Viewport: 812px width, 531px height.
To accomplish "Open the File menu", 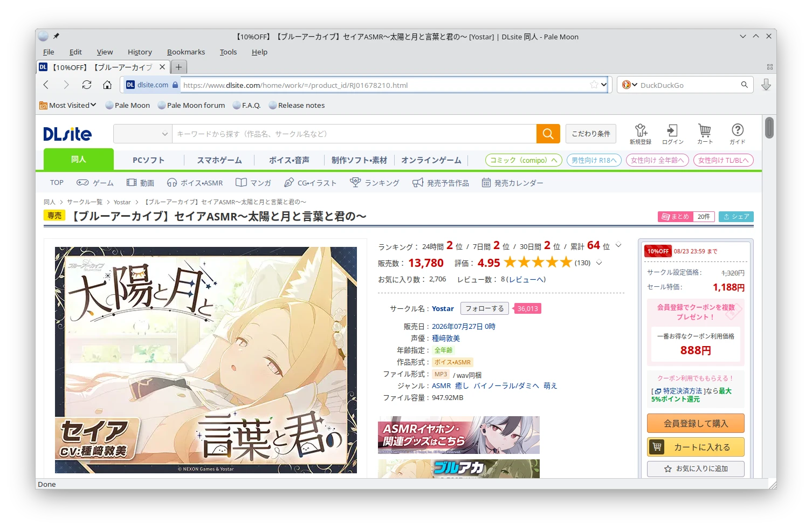I will (x=49, y=52).
